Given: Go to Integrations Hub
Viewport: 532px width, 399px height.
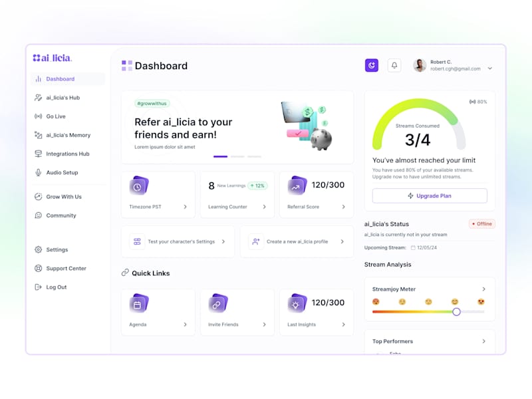Looking at the screenshot, I should (68, 154).
